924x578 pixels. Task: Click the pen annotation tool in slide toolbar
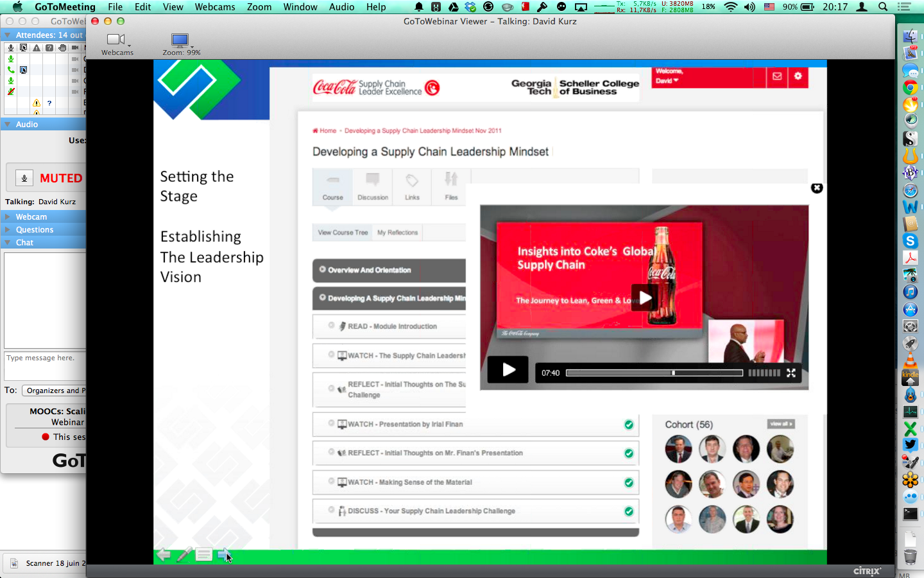click(x=184, y=555)
